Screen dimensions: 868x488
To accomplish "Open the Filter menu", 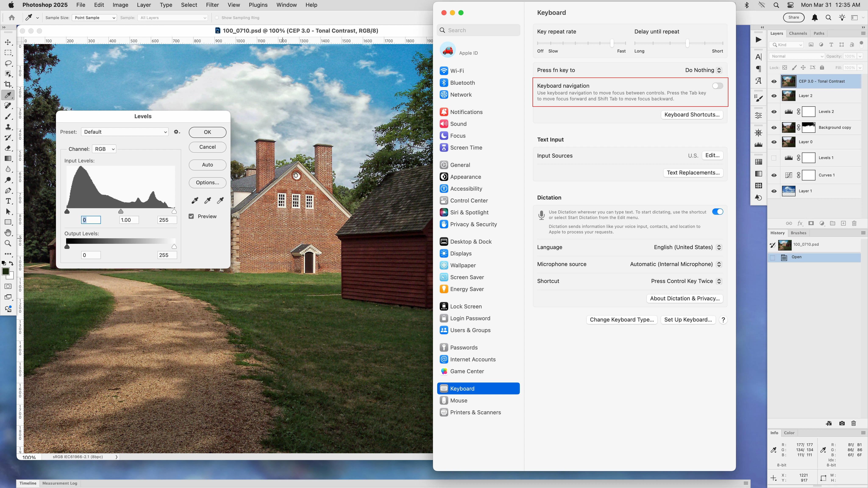I will 212,5.
